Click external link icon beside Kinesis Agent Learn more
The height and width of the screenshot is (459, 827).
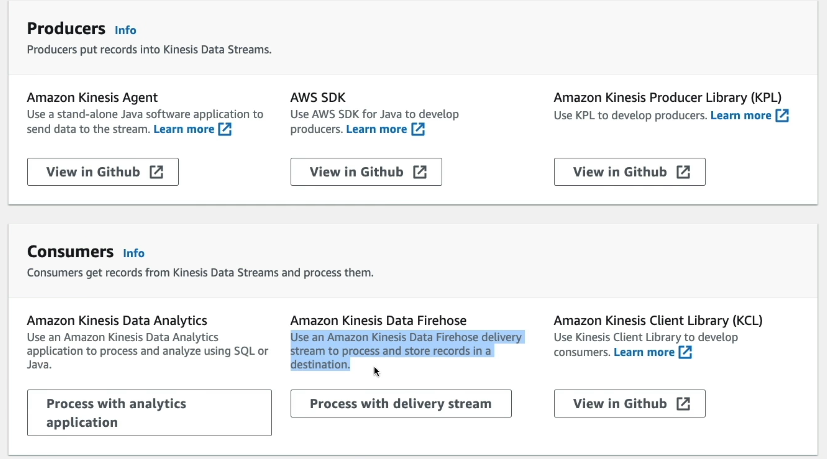(x=225, y=129)
